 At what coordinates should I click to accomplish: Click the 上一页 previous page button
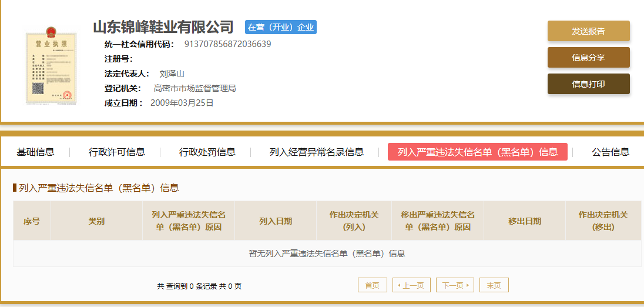tap(411, 285)
